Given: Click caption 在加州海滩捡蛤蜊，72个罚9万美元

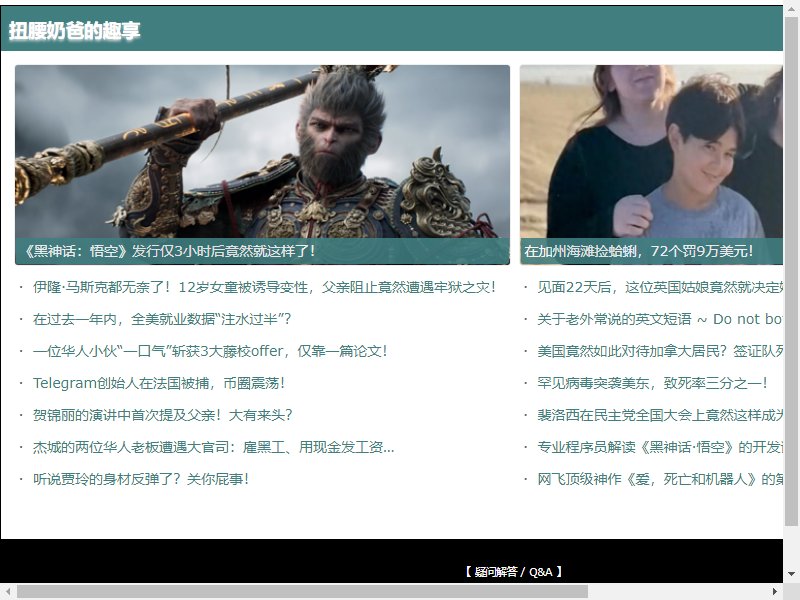Looking at the screenshot, I should click(638, 251).
